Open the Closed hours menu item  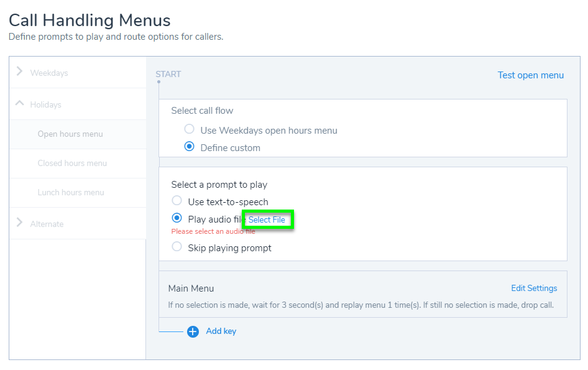(72, 163)
